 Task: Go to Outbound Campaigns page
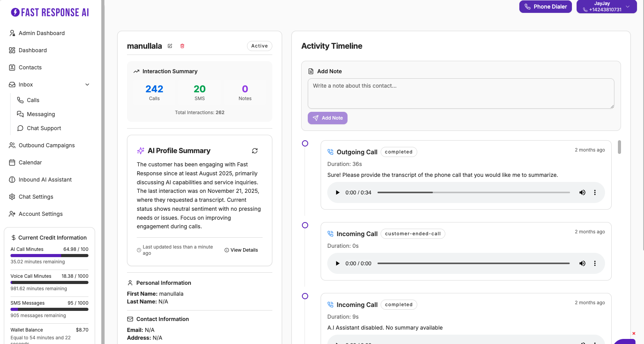(46, 145)
